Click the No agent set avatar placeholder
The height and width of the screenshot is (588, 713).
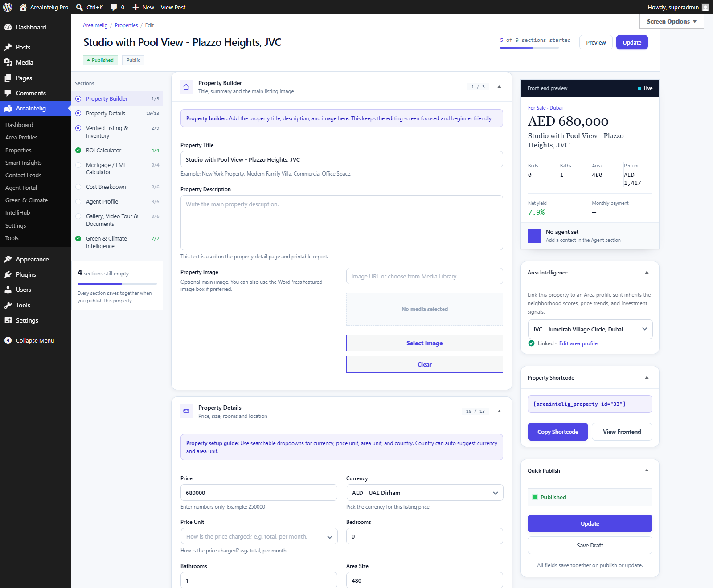tap(535, 236)
